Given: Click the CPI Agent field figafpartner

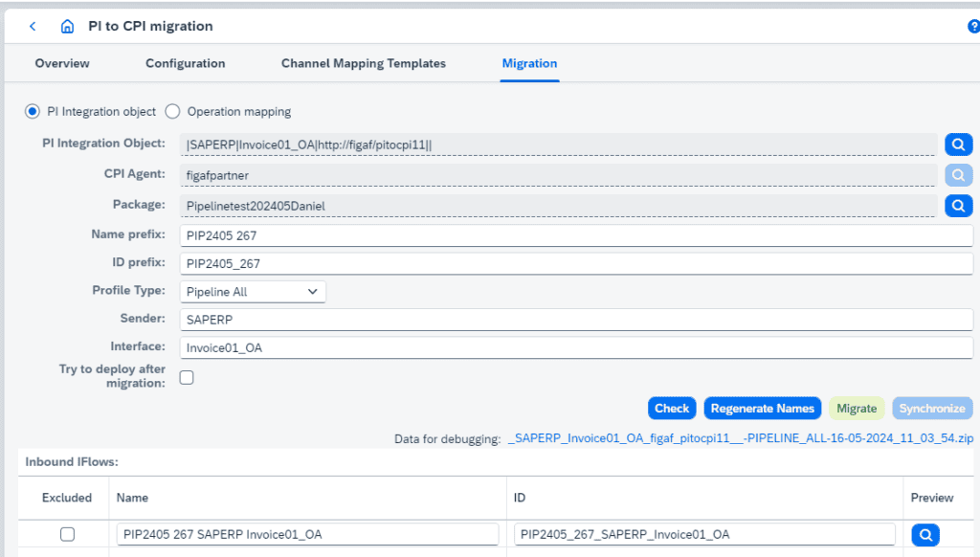Looking at the screenshot, I should (558, 176).
